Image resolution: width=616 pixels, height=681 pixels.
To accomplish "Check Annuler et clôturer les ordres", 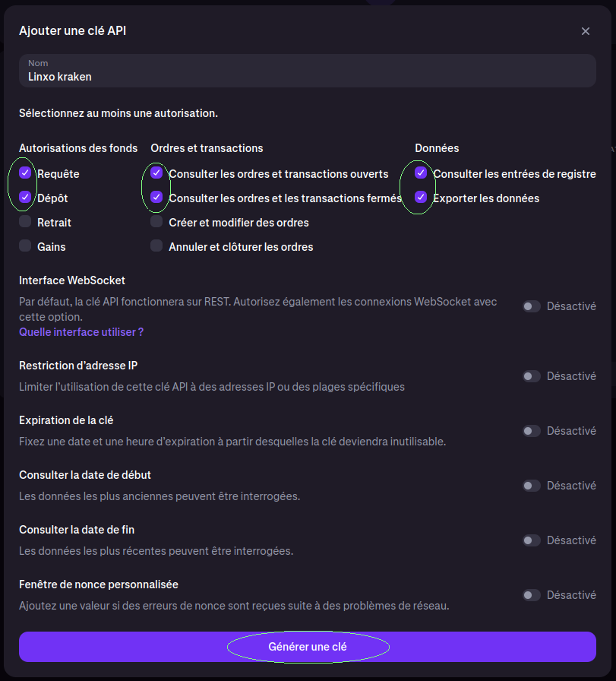I will (x=156, y=245).
